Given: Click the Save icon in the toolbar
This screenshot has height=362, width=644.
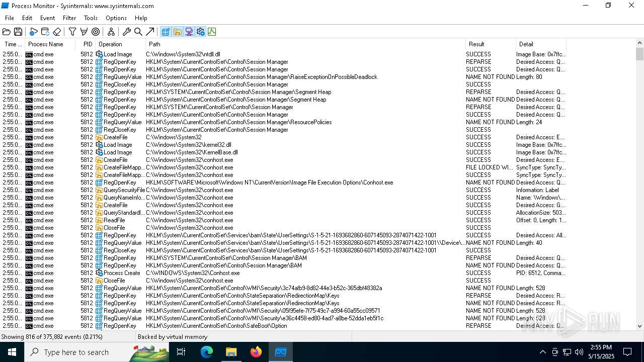Looking at the screenshot, I should tap(18, 32).
